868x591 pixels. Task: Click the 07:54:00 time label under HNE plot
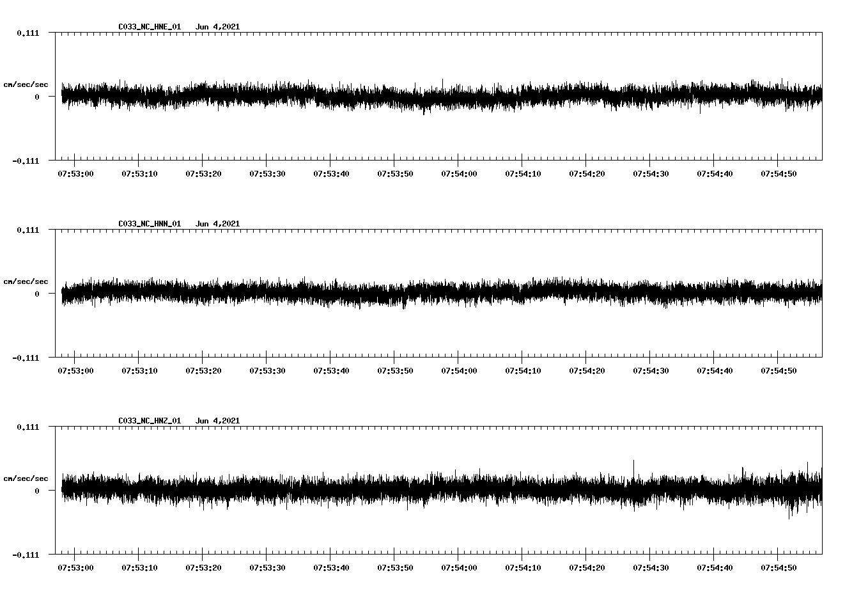(459, 173)
